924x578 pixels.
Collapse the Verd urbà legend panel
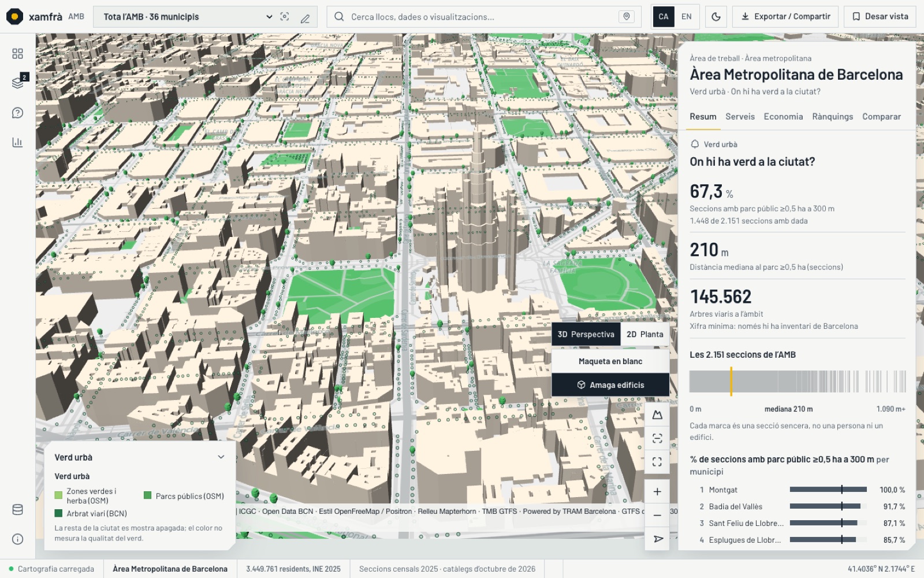tap(221, 457)
